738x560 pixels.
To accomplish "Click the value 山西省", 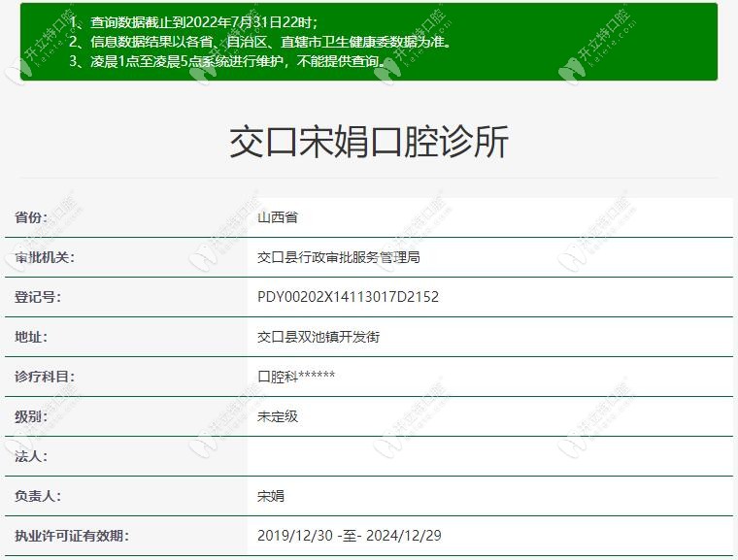I will click(278, 217).
